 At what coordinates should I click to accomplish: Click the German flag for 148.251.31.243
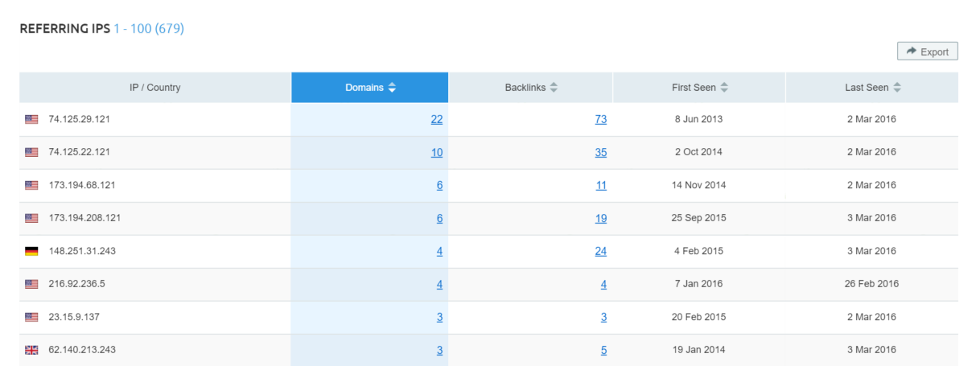[x=31, y=251]
